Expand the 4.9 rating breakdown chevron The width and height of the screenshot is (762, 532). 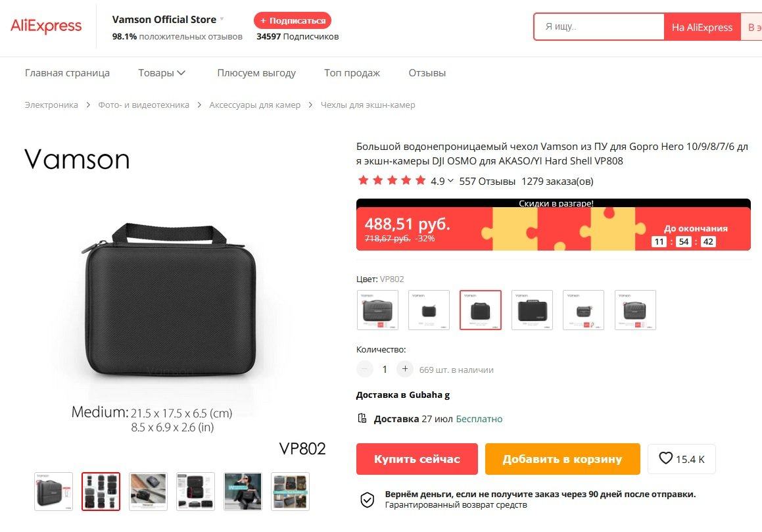tap(450, 181)
